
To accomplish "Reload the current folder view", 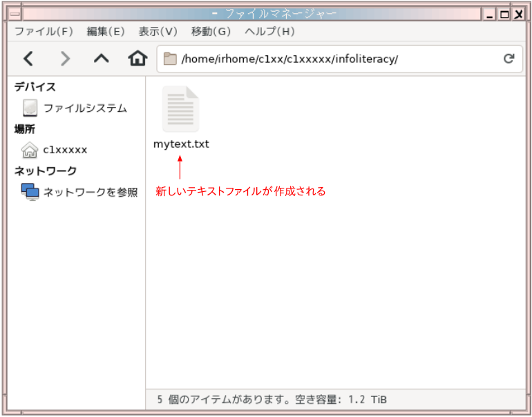I will pyautogui.click(x=509, y=59).
